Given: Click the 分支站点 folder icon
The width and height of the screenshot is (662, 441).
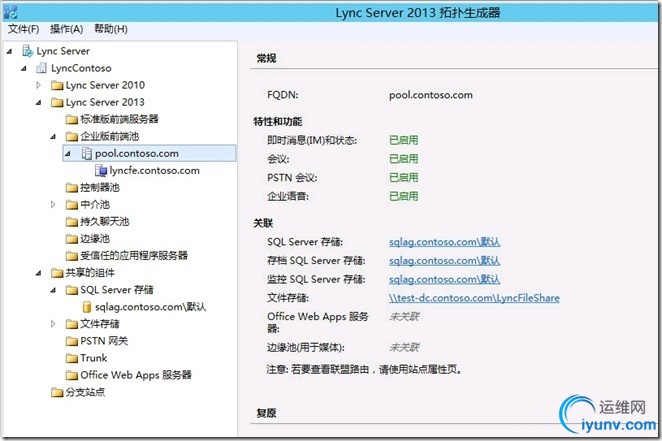Looking at the screenshot, I should tap(57, 392).
